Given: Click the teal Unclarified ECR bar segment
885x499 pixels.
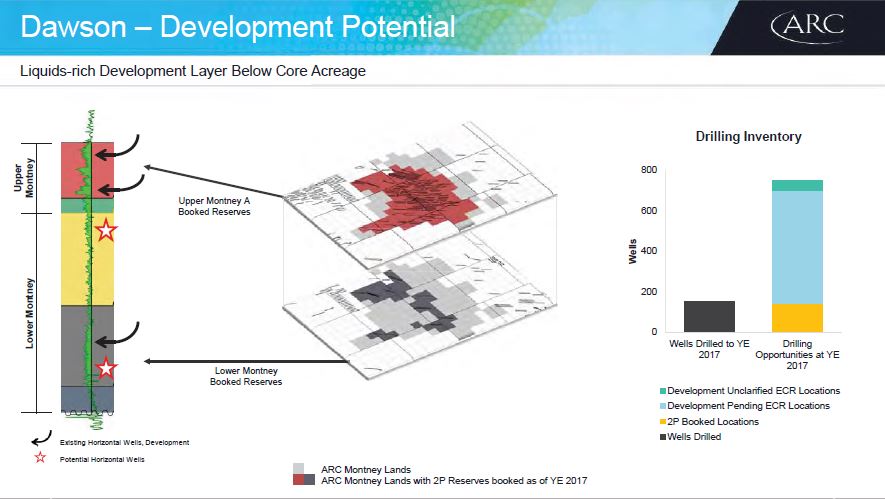Looking at the screenshot, I should click(797, 185).
